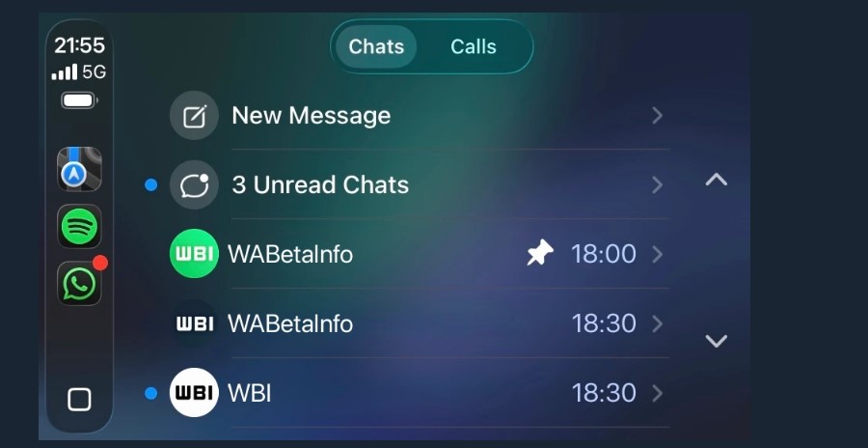
Task: Open the Apple Maps app icon
Action: 79,169
